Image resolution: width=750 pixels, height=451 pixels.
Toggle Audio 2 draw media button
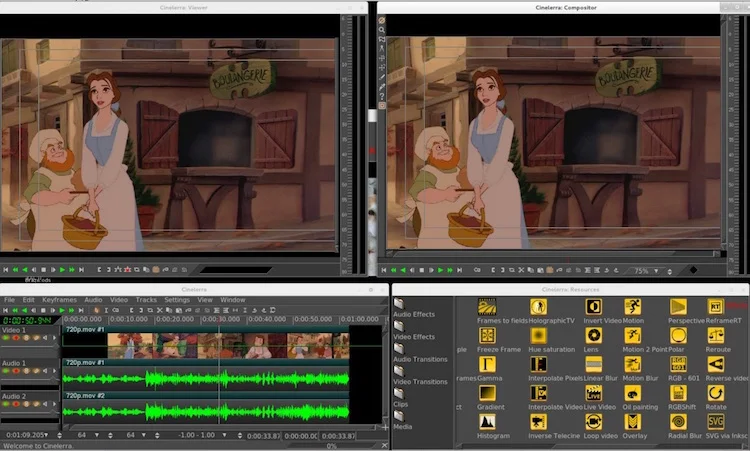(x=35, y=404)
